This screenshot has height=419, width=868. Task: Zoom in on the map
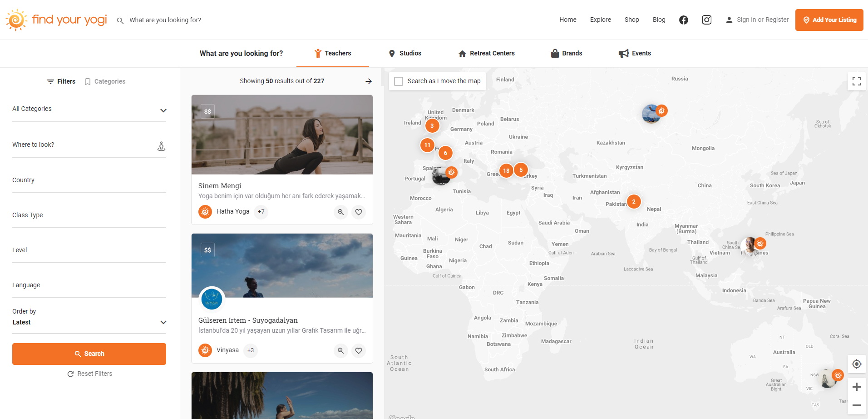pos(857,387)
